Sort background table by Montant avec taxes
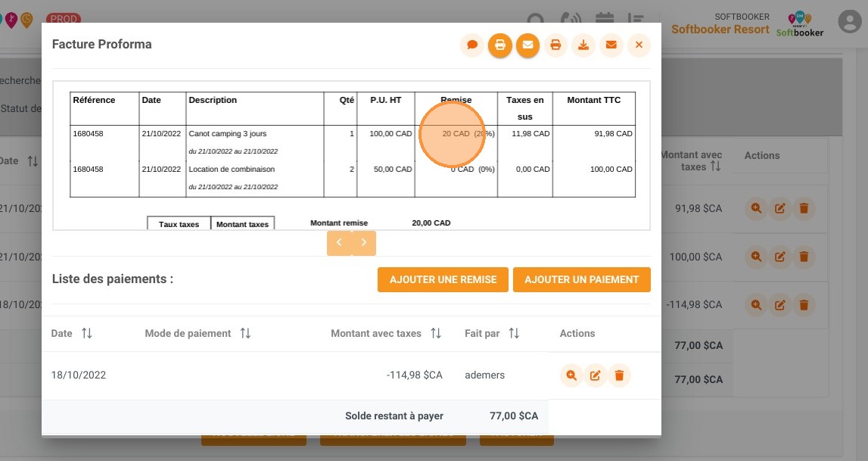Screen dimensions: 868x461 [716, 167]
